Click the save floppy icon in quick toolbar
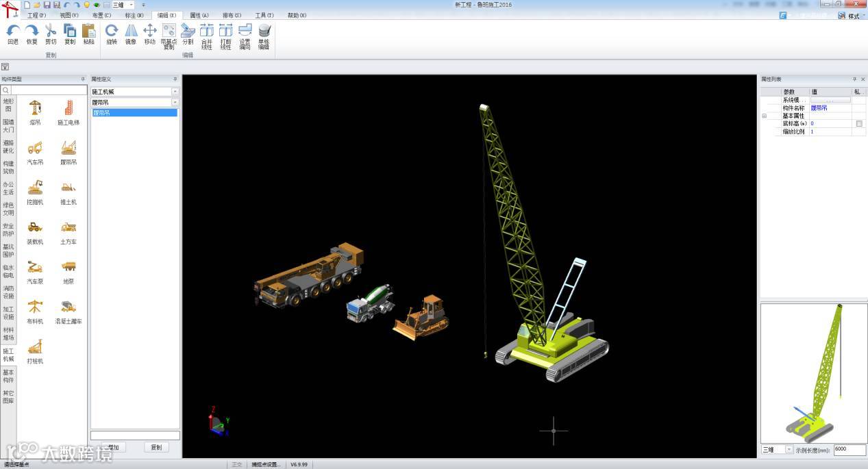Image resolution: width=868 pixels, height=469 pixels. click(47, 5)
